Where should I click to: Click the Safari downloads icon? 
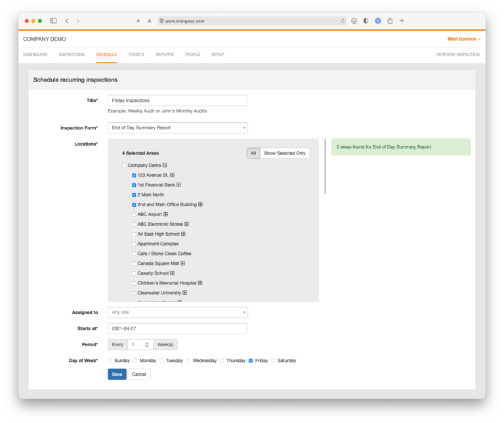click(354, 21)
